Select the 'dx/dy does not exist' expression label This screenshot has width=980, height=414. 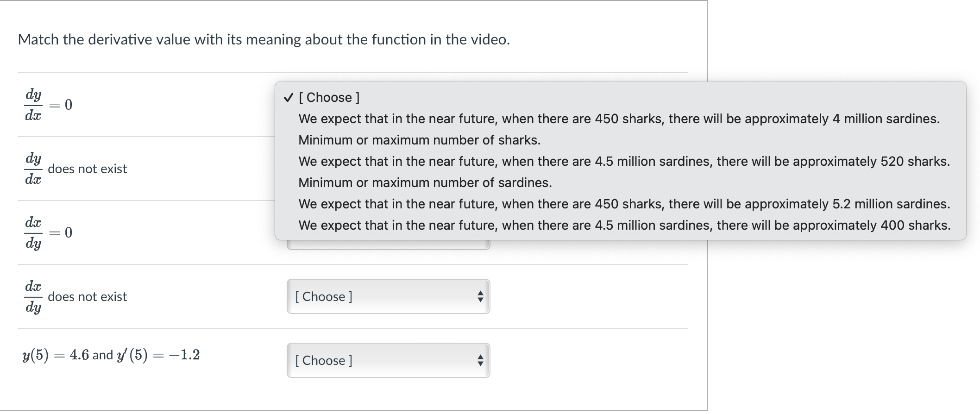pyautogui.click(x=75, y=297)
